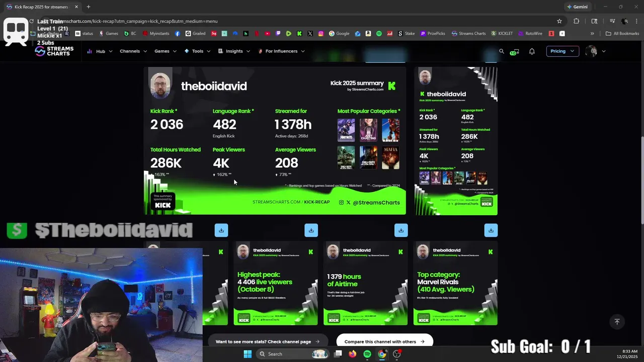
Task: Open the Spotify bookmark icon
Action: point(379,34)
